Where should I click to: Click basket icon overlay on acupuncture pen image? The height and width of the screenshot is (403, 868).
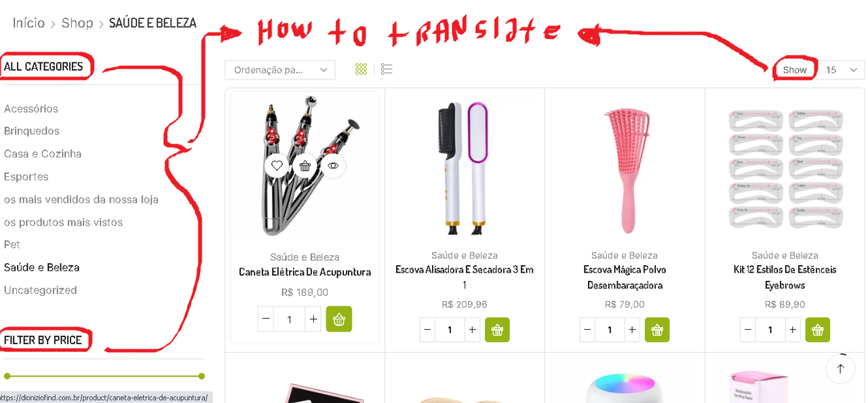point(305,166)
